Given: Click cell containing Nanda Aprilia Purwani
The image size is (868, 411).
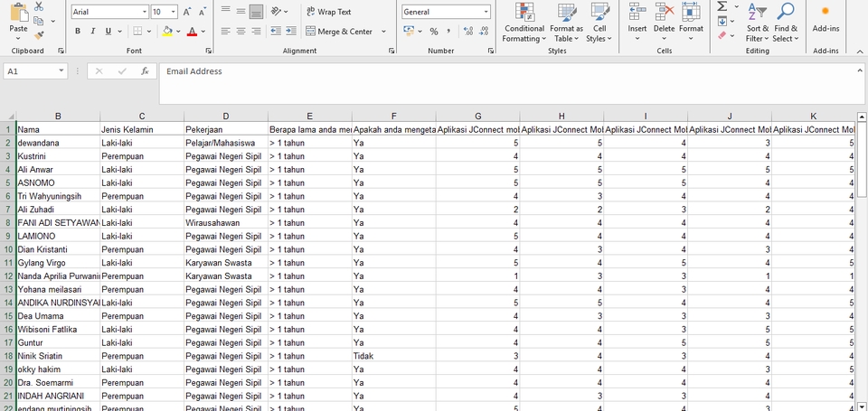Looking at the screenshot, I should coord(58,276).
